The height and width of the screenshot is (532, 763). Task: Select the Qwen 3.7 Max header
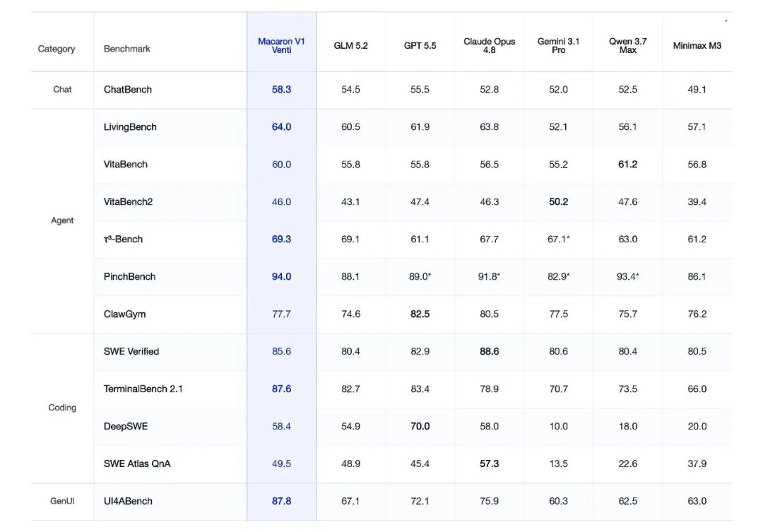[x=628, y=46]
